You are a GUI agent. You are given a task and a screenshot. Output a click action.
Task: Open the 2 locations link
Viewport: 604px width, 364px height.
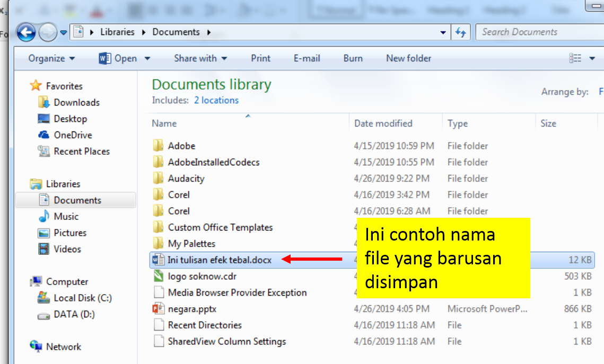[216, 100]
